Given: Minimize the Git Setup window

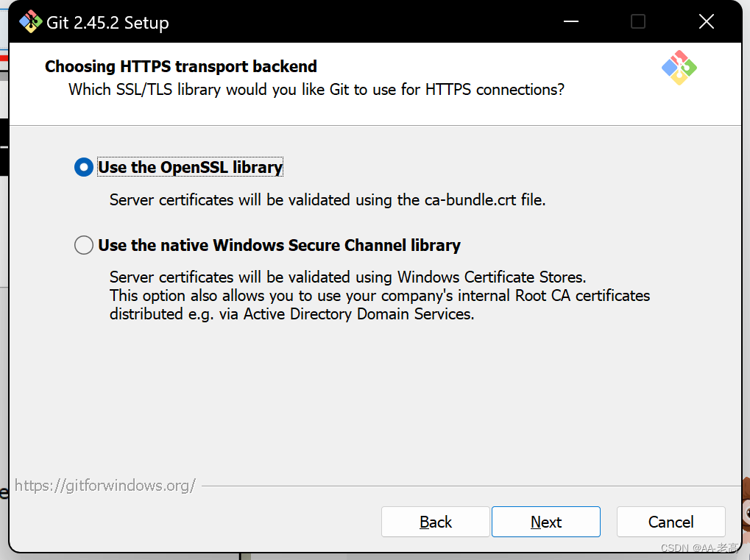Looking at the screenshot, I should (x=571, y=21).
